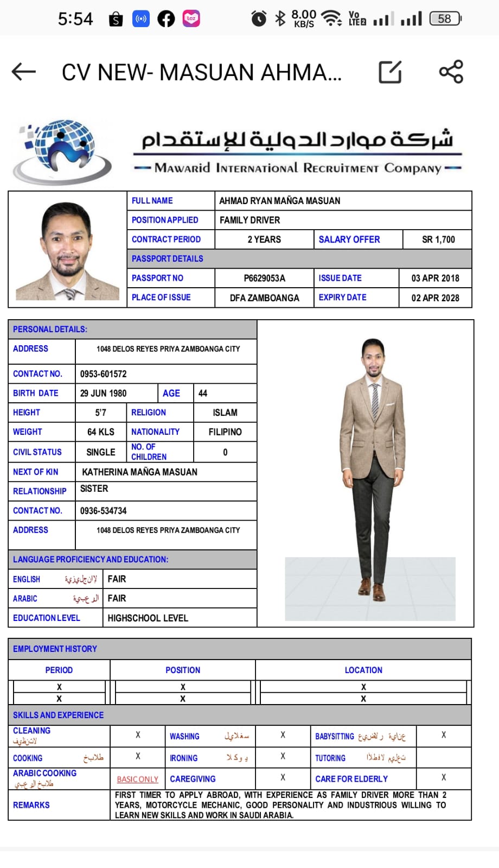
Task: Open the Facebook notification icon
Action: [166, 19]
